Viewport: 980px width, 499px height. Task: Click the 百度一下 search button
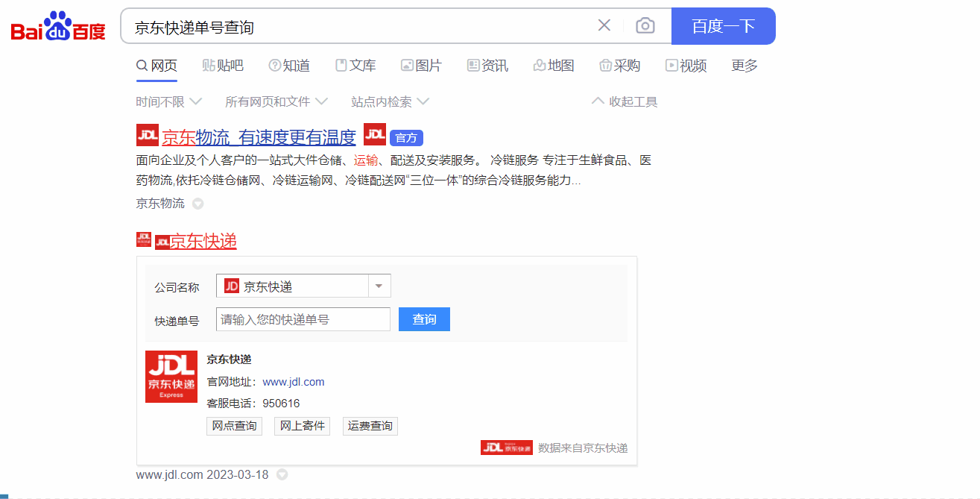click(724, 26)
